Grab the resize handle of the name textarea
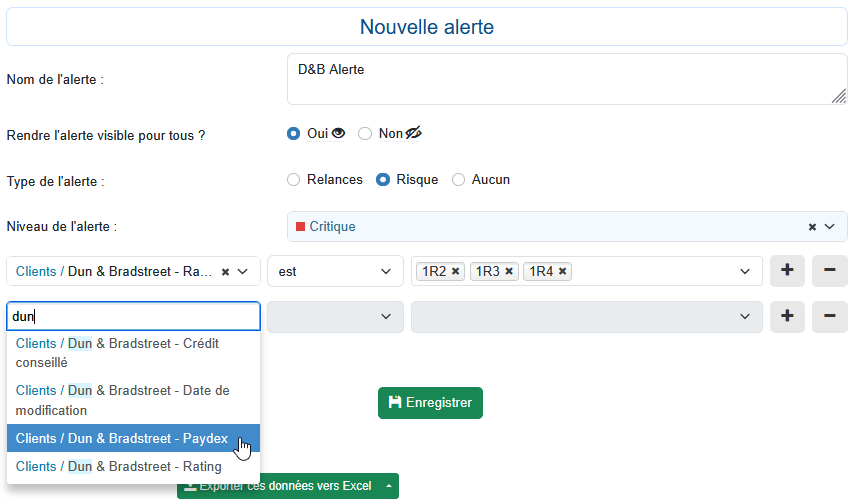The image size is (856, 504). click(x=839, y=96)
